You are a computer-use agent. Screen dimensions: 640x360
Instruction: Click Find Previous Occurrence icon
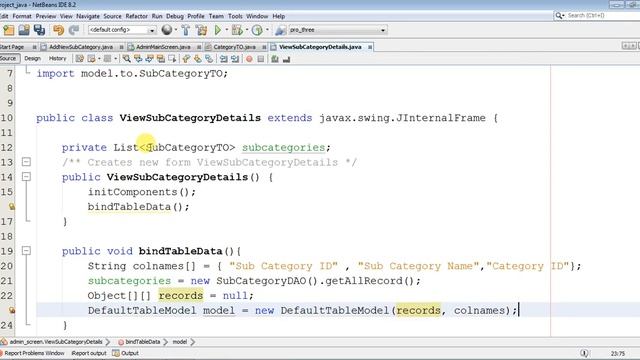[138, 59]
